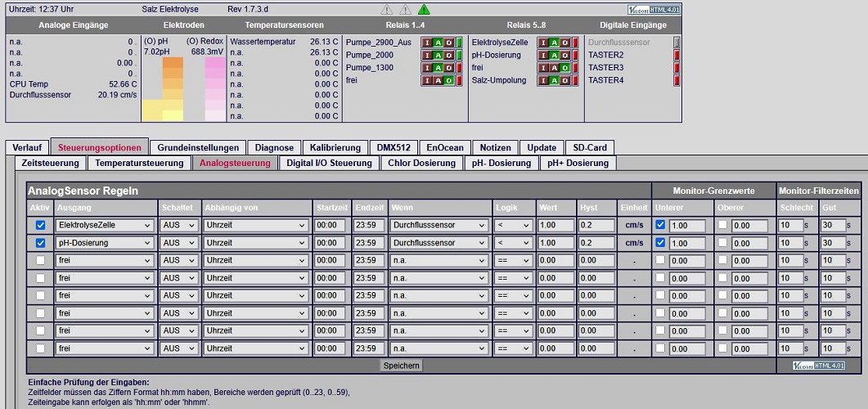868x409 pixels.
Task: Click the red indicator next to TASTER2
Action: click(677, 55)
